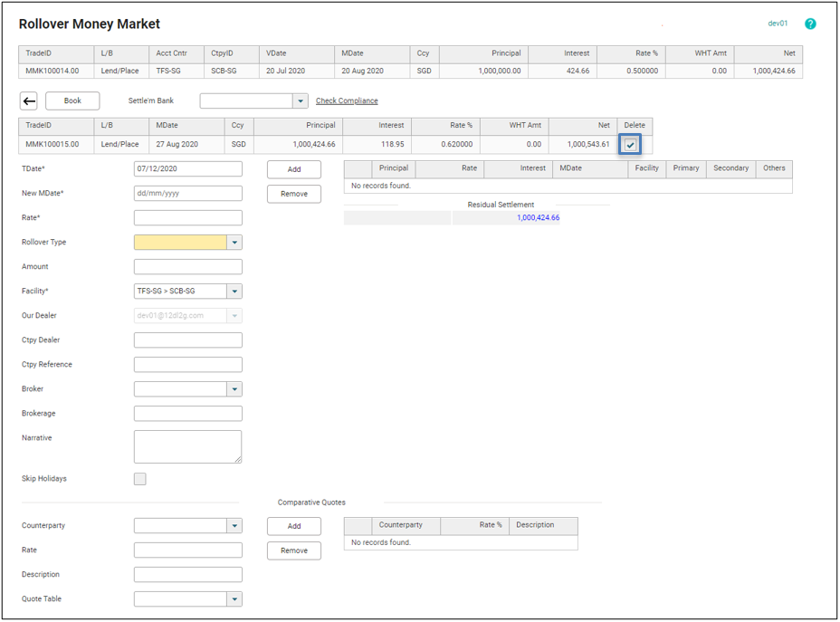Toggle the Delete checkbox for MMK100015.00
This screenshot has height=622, width=840.
[x=631, y=145]
